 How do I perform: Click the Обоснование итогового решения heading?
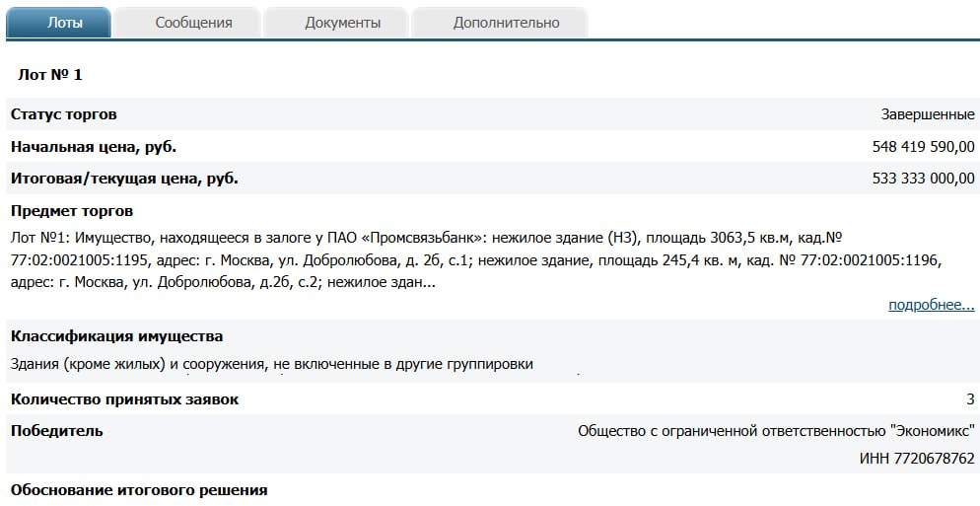click(x=139, y=490)
